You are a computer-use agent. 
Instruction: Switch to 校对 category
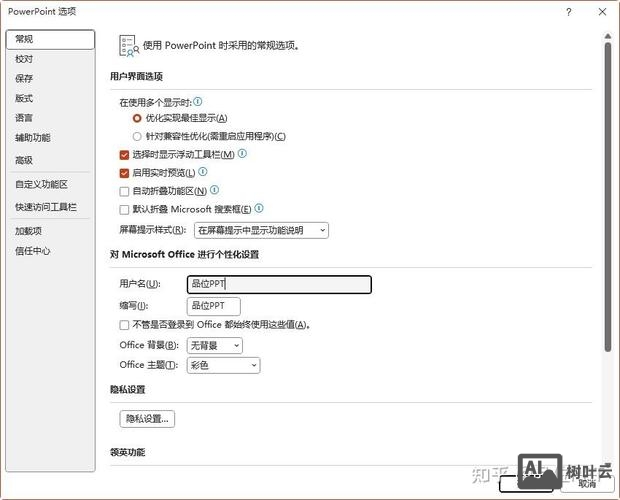51,59
